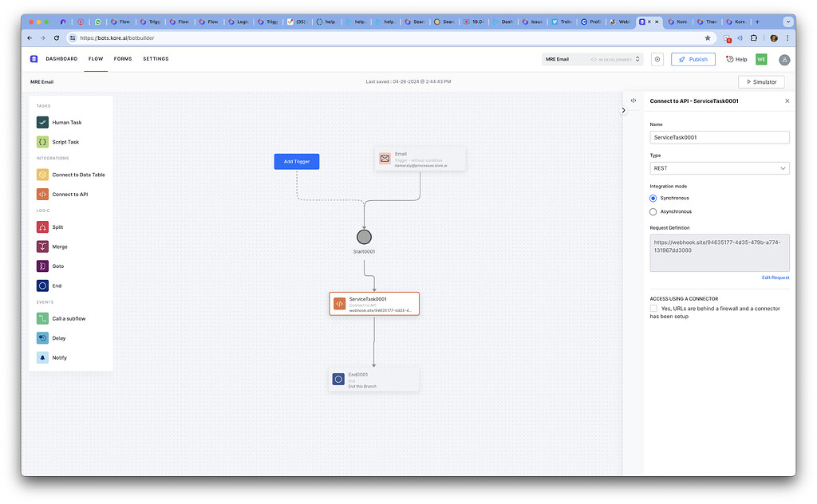
Task: Check the URLs behind a firewall checkbox
Action: 652,308
